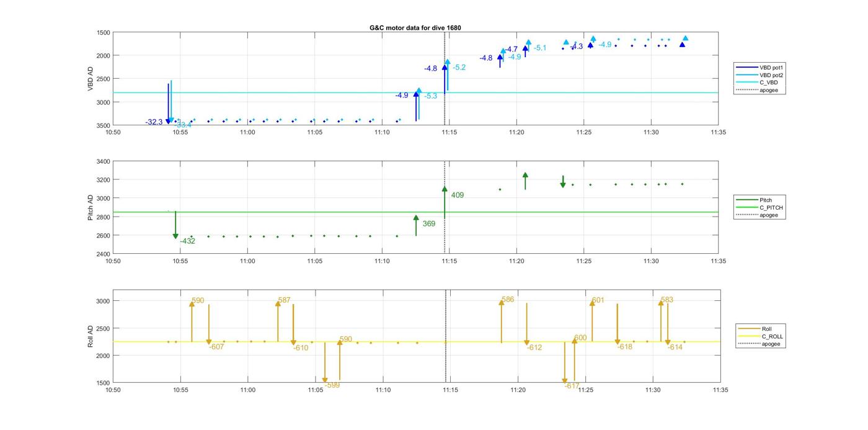Click the "-5.2" VBD data label
868x430 pixels.
tap(459, 68)
